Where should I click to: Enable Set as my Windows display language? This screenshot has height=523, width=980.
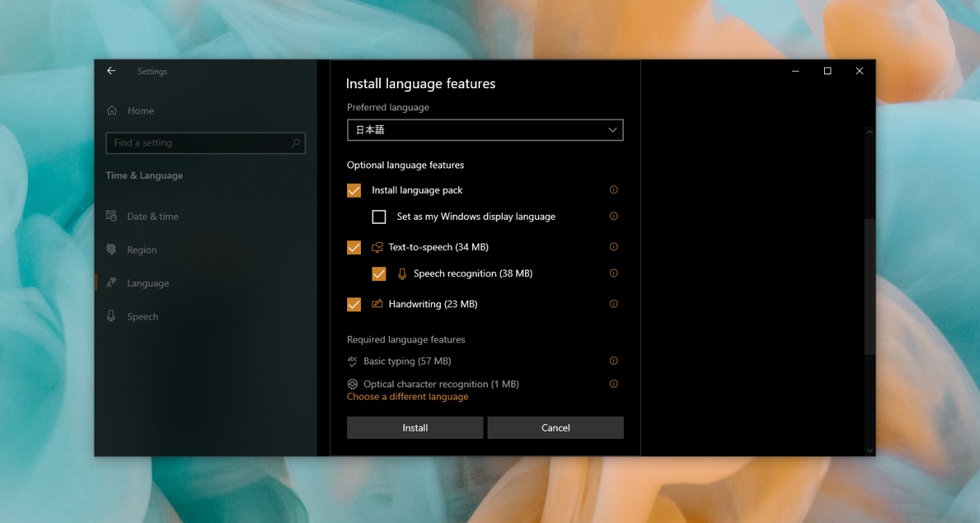[379, 217]
